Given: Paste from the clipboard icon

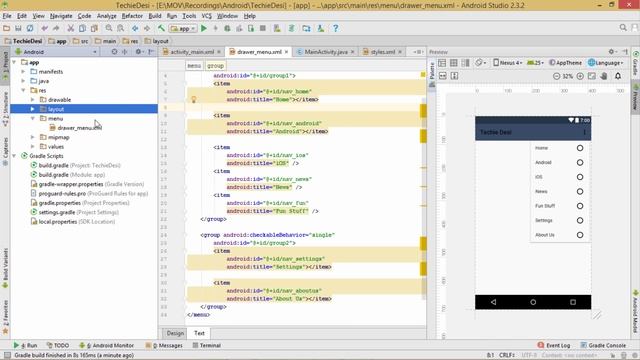Looking at the screenshot, I should pyautogui.click(x=94, y=28).
